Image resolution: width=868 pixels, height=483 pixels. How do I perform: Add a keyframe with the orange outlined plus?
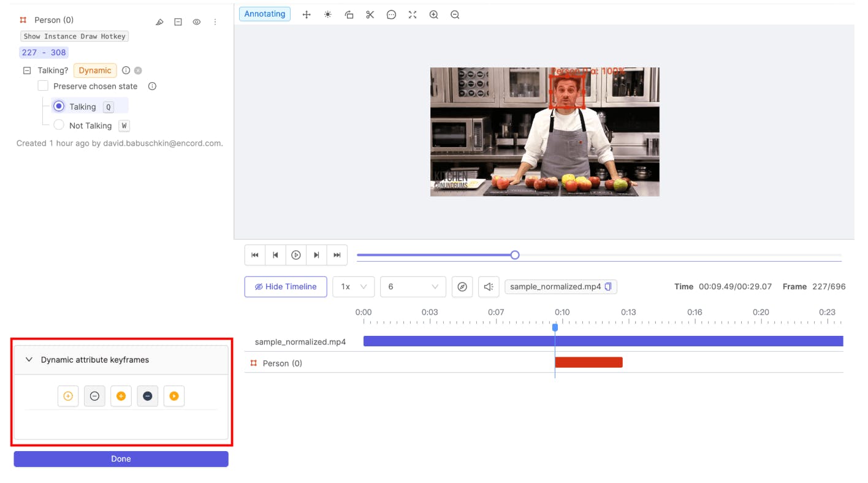(68, 396)
